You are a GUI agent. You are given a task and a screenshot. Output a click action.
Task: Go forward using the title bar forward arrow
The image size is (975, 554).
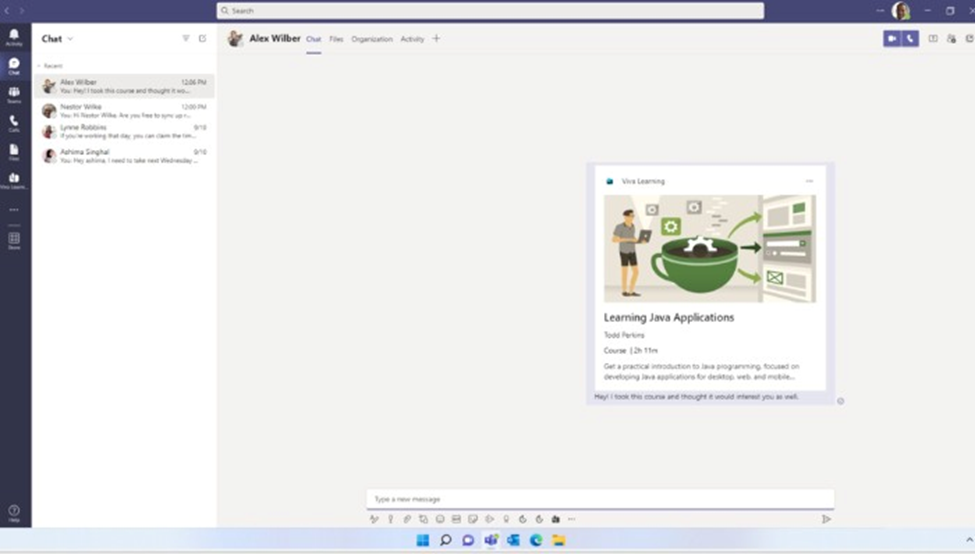22,11
